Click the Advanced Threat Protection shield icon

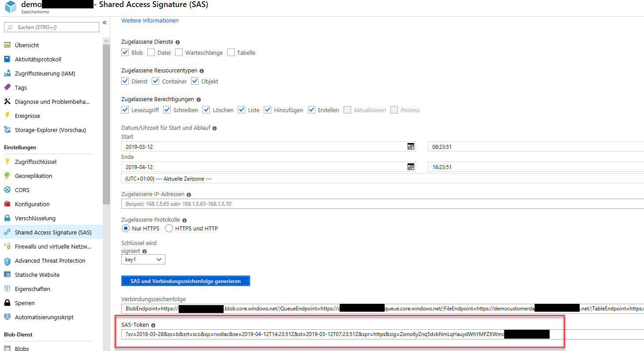point(7,260)
